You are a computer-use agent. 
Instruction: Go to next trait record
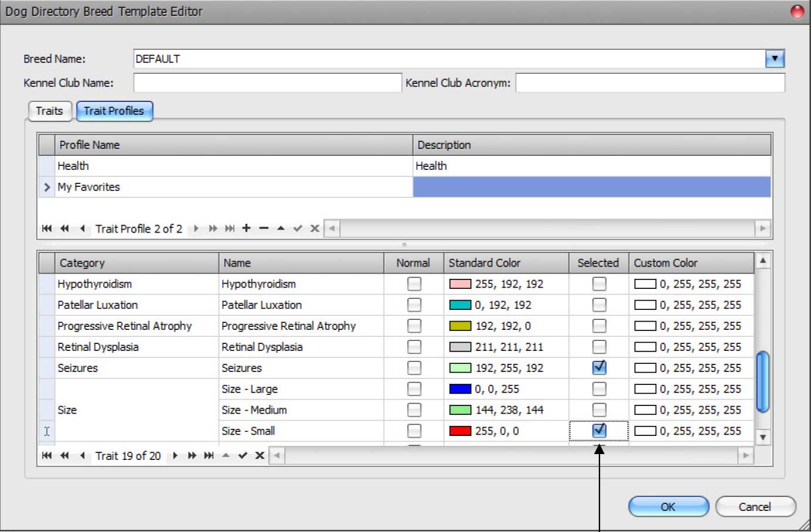175,456
